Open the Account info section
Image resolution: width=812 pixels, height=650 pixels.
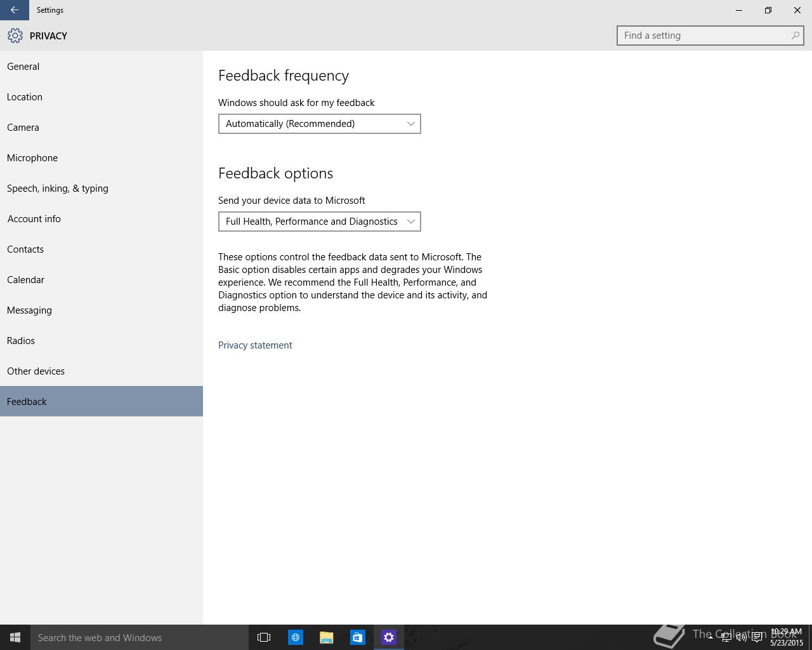click(x=101, y=218)
